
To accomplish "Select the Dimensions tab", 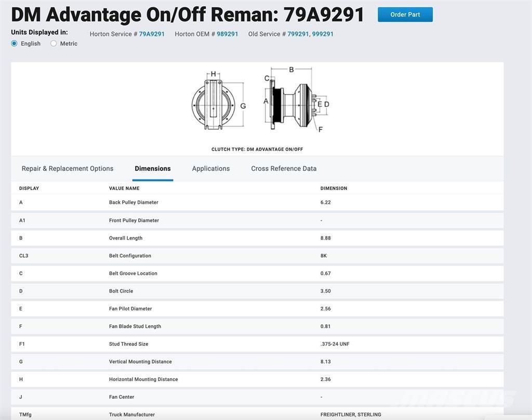I will 153,168.
